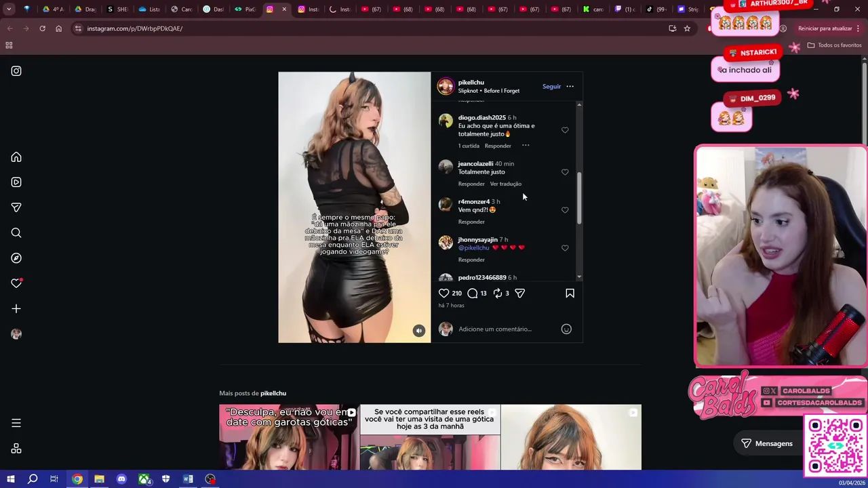Viewport: 868px width, 488px height.
Task: Open the Search magnifier in sidebar
Action: [16, 233]
